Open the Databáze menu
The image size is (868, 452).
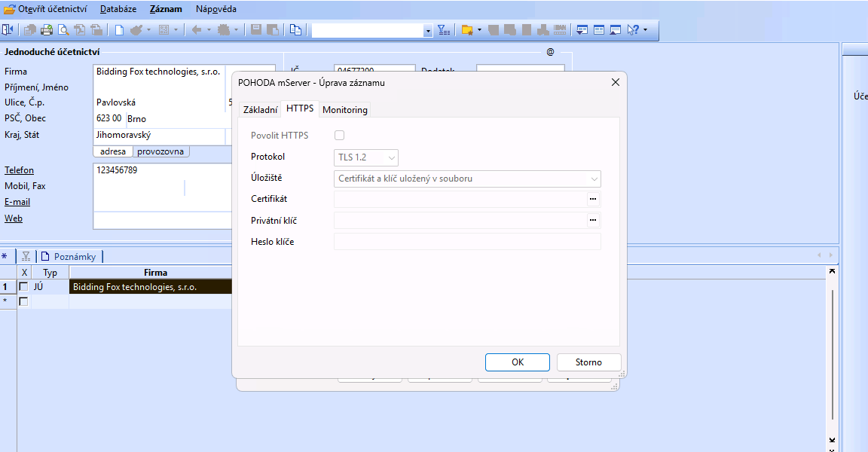[x=118, y=9]
